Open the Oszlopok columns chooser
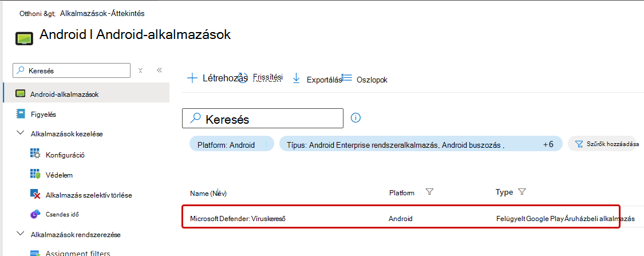644x256 pixels. coord(365,79)
